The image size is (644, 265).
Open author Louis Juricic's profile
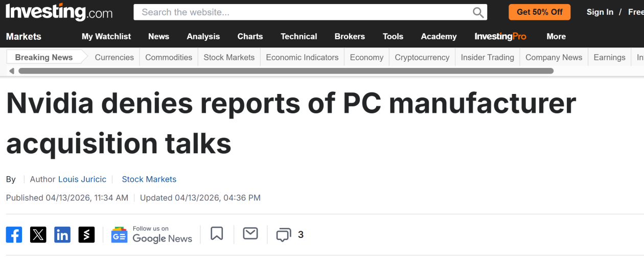(x=82, y=179)
